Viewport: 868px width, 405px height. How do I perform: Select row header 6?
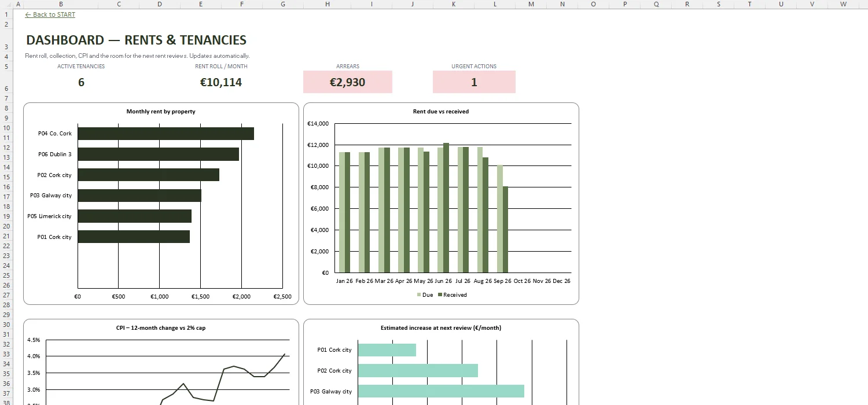[x=6, y=82]
